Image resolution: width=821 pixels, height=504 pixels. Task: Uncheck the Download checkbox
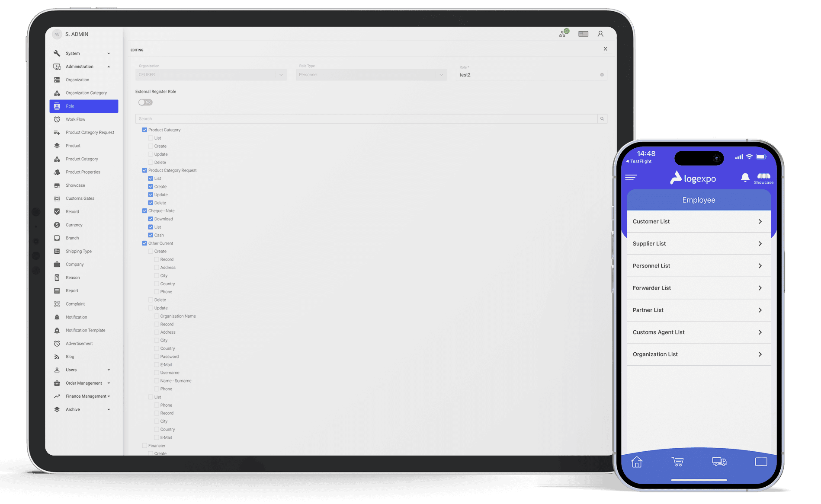151,219
